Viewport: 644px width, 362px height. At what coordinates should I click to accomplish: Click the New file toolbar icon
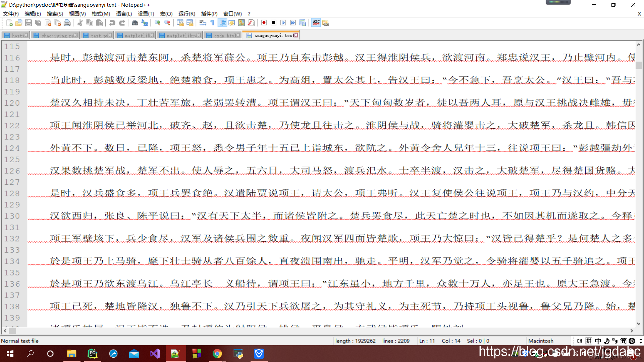pos(9,23)
